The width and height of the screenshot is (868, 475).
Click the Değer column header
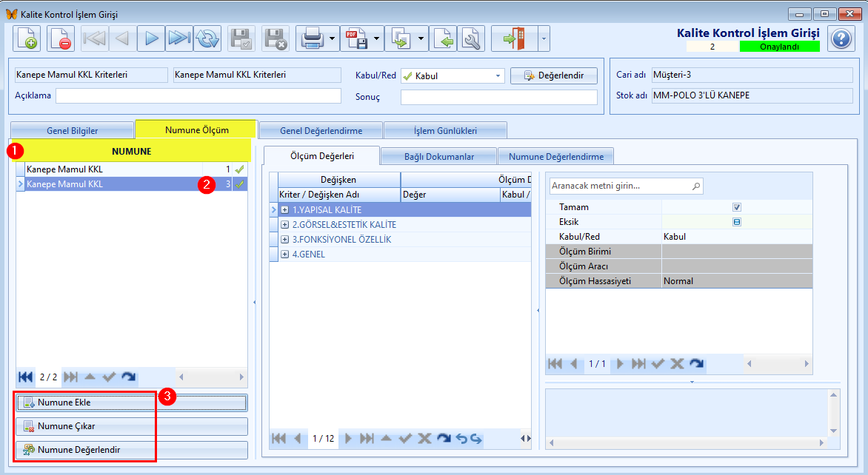450,195
